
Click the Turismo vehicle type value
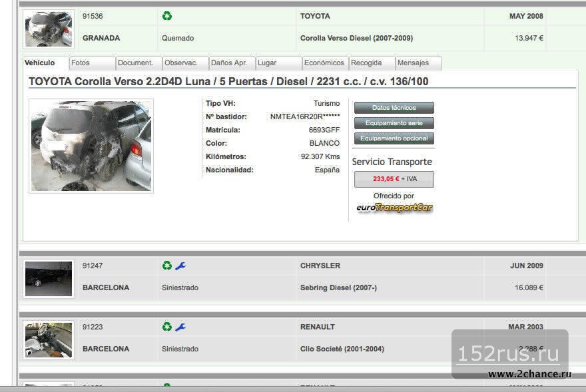(x=327, y=104)
